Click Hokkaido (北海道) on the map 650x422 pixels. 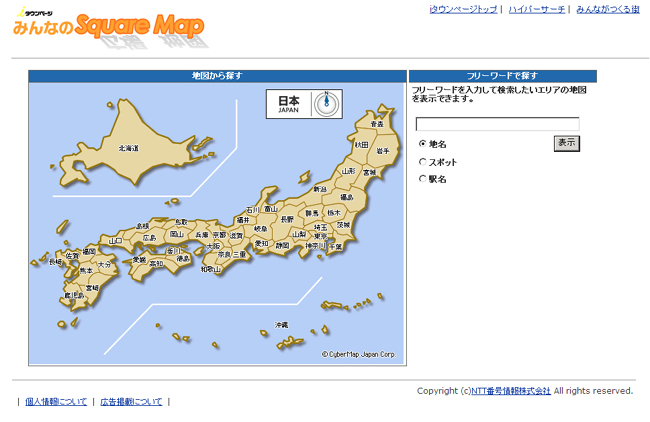click(x=129, y=147)
